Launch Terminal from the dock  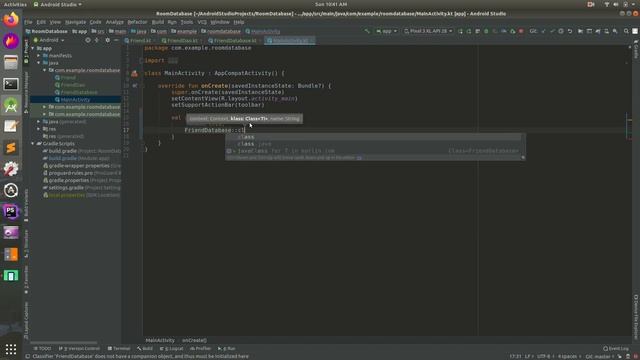[11, 84]
